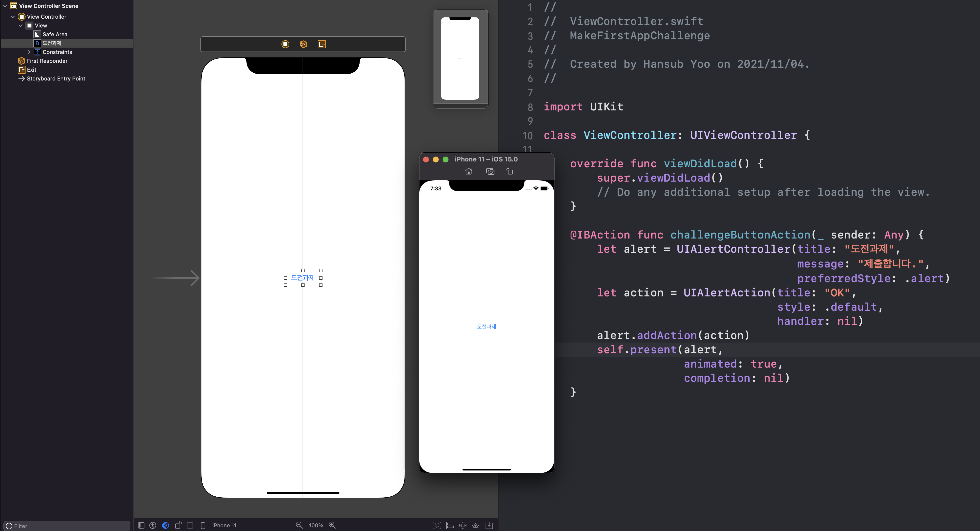Viewport: 980px width, 531px height.
Task: Select Safe Area in the outline
Action: (55, 34)
